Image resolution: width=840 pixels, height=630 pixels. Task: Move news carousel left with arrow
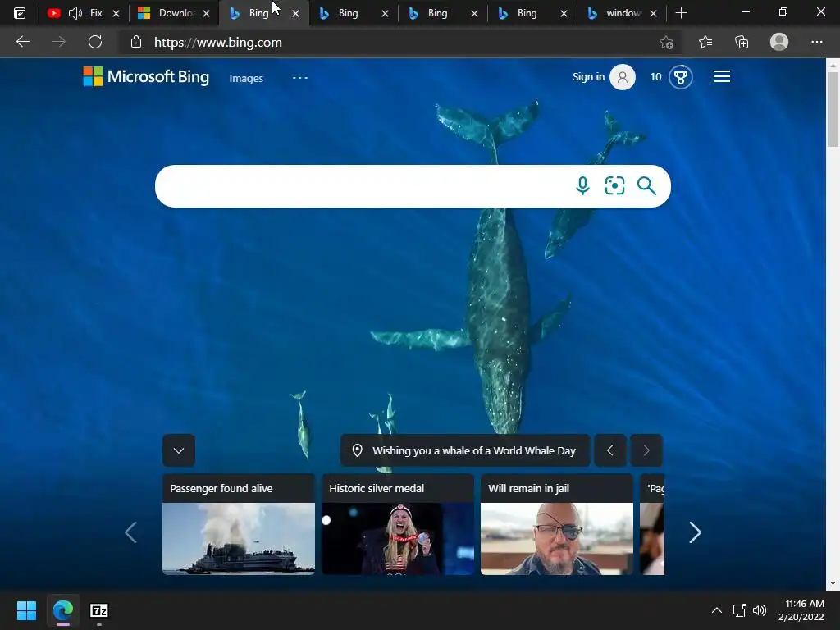[130, 532]
